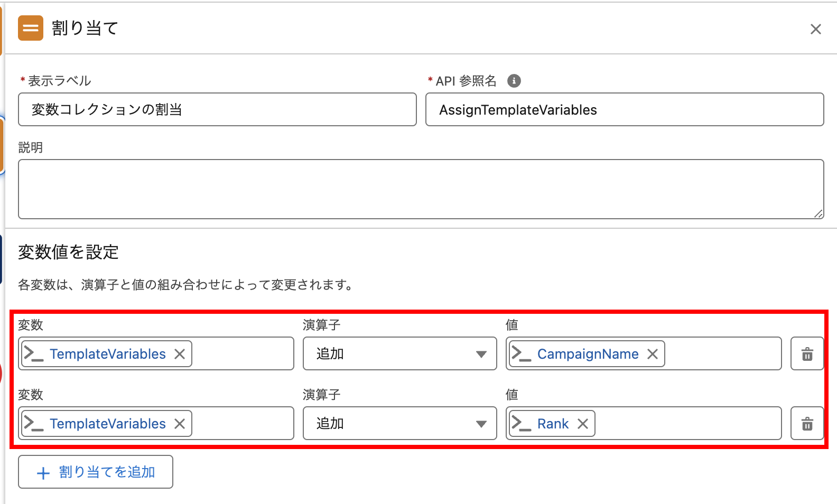This screenshot has height=504, width=837.
Task: Delete the CampaignName assignment row with trash icon
Action: pyautogui.click(x=807, y=354)
